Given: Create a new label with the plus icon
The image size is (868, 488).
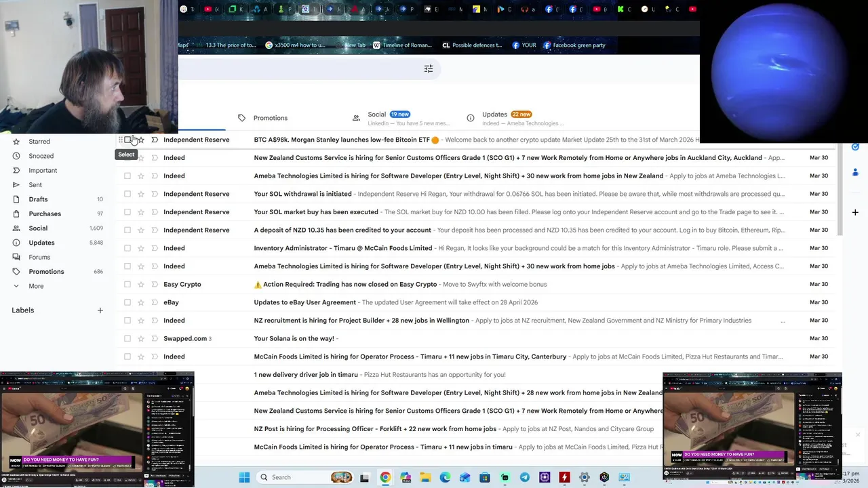Looking at the screenshot, I should (x=100, y=310).
